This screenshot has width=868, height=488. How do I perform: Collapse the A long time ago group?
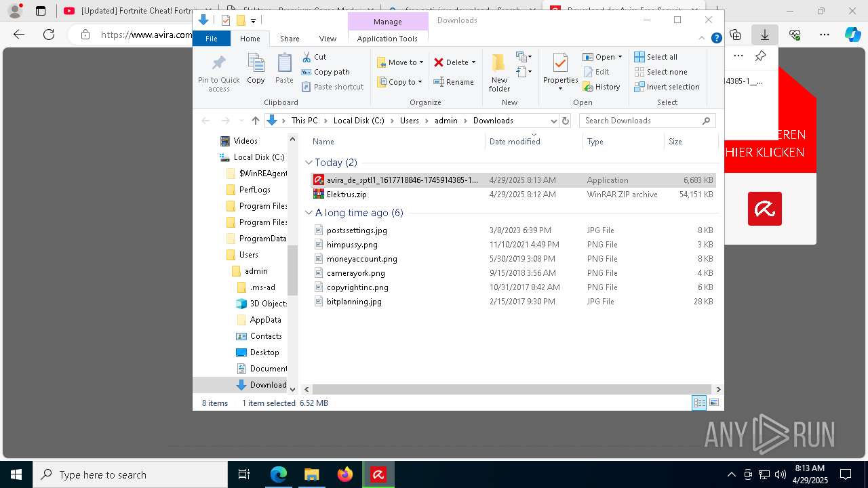click(x=309, y=213)
